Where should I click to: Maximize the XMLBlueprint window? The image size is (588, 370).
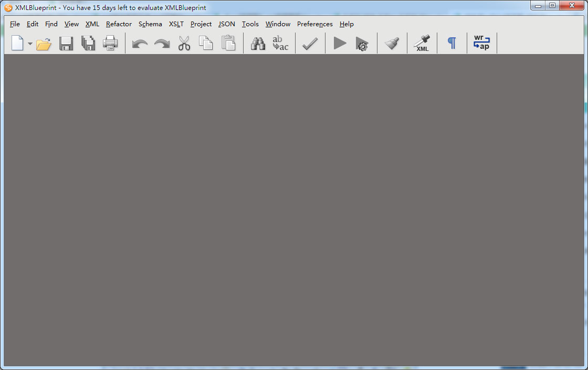click(x=552, y=5)
